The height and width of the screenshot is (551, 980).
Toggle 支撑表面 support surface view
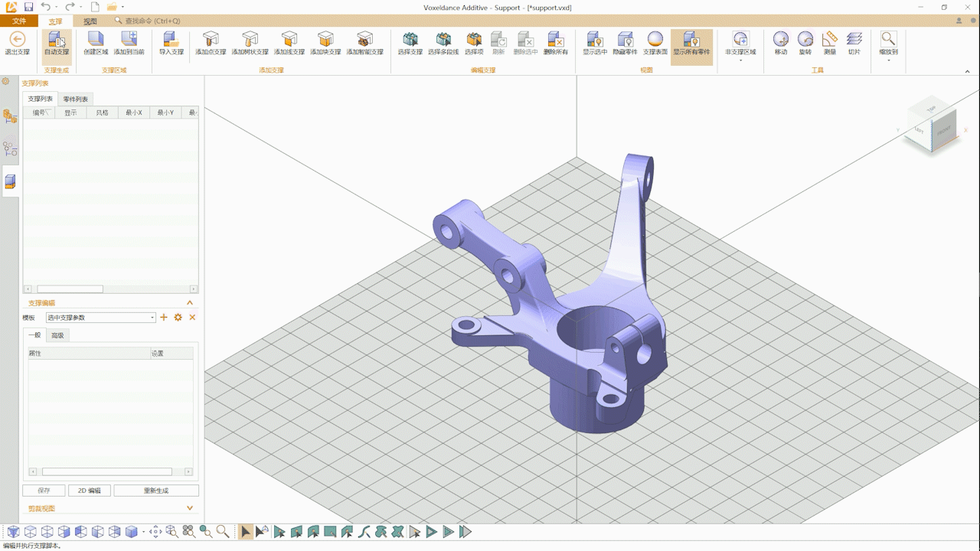tap(655, 44)
